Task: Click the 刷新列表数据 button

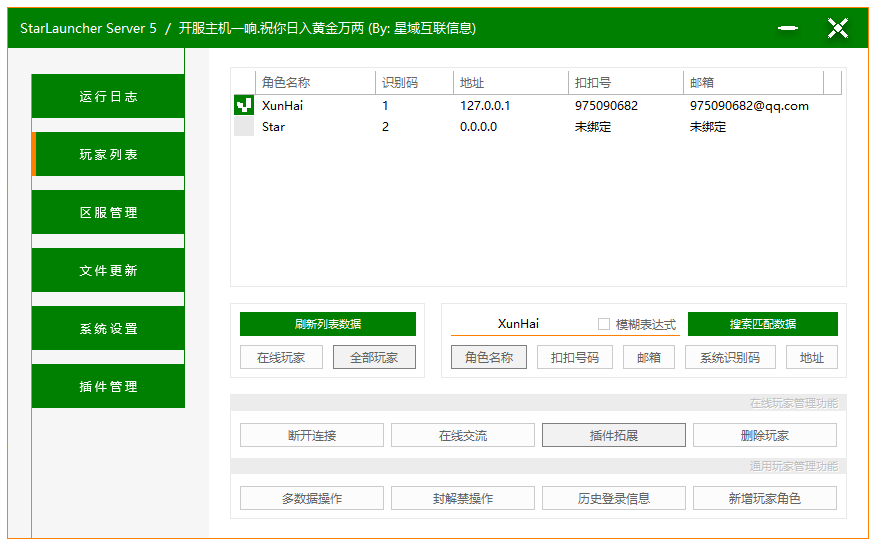Action: click(x=328, y=324)
